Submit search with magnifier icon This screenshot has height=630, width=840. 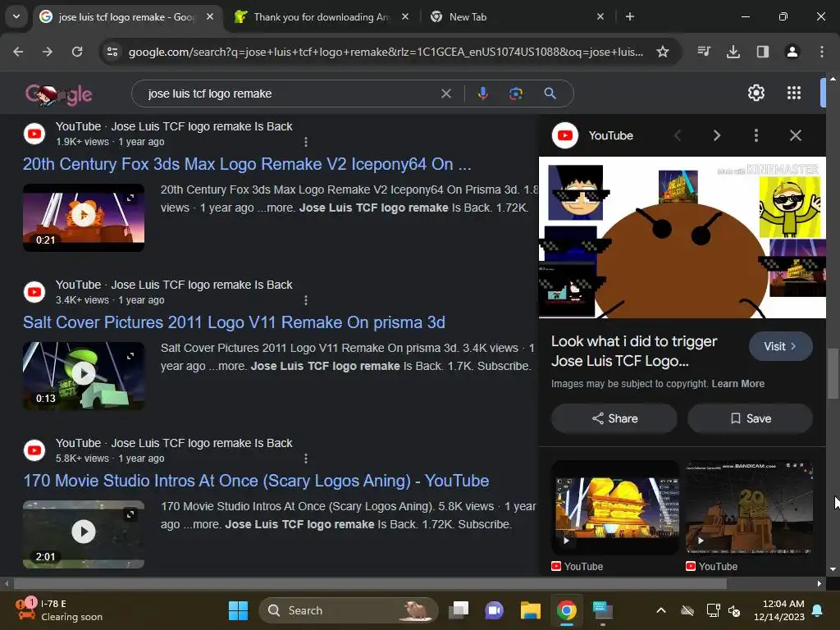click(550, 94)
